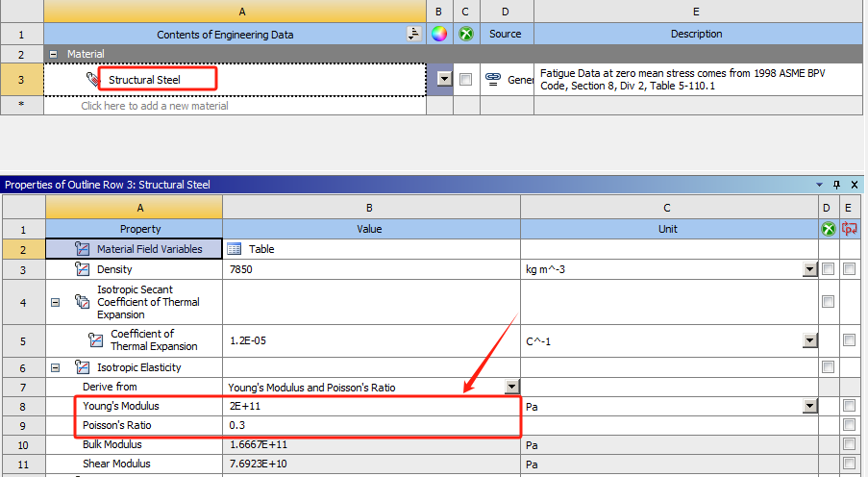Select outline row number 3 header
This screenshot has width=868, height=477.
21,80
